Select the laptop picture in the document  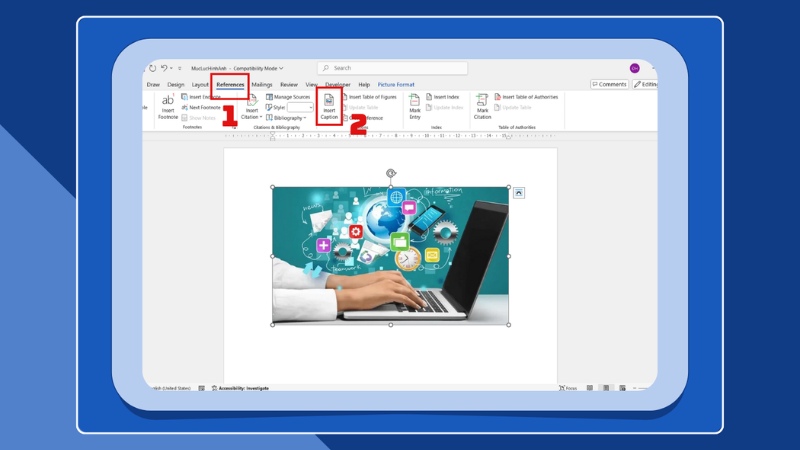[x=390, y=256]
